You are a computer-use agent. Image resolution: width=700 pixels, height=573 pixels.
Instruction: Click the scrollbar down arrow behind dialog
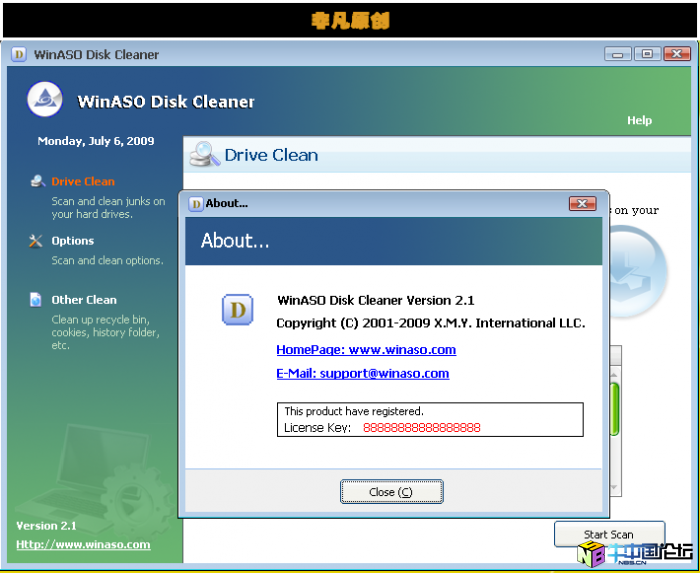pyautogui.click(x=615, y=487)
